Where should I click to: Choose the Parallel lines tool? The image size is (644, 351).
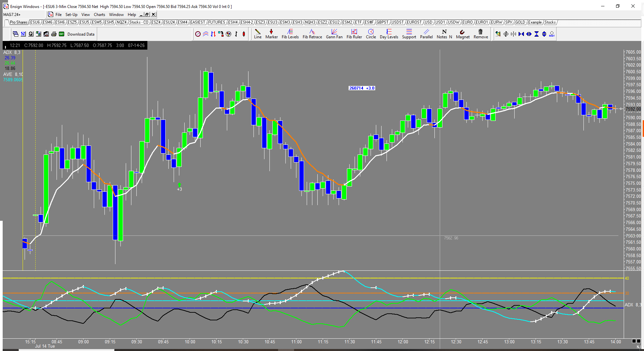426,34
